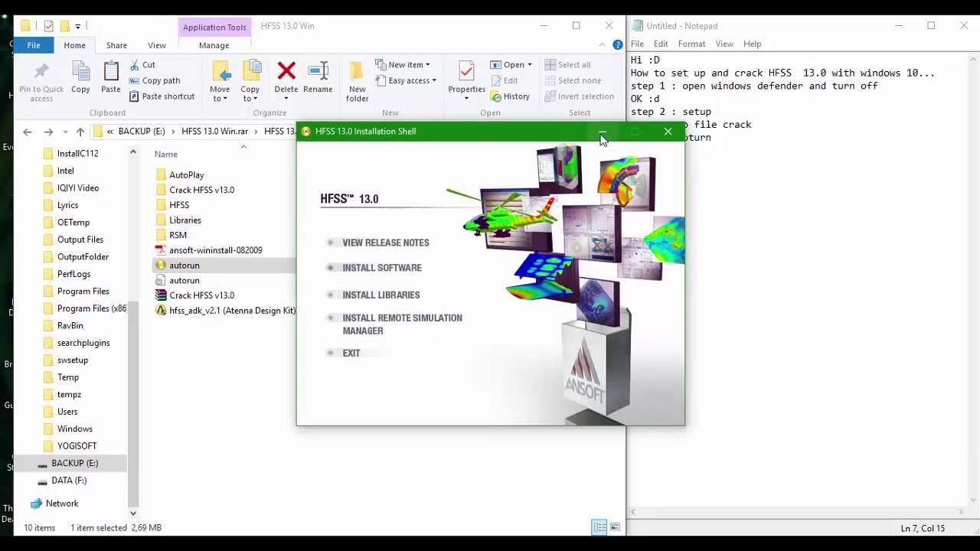
Task: Click EXIT in HFSS installer
Action: [351, 353]
